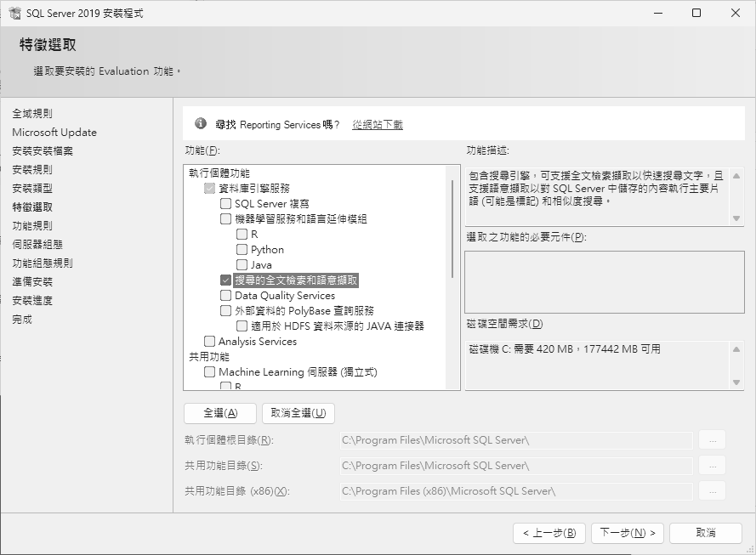Select 安裝進度 step in sidebar
756x555 pixels.
(x=32, y=301)
